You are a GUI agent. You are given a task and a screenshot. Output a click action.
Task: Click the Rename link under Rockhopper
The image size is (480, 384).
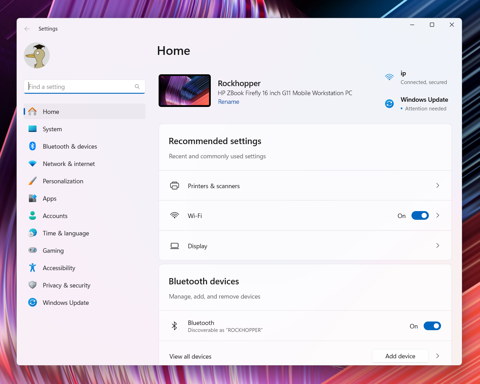228,102
